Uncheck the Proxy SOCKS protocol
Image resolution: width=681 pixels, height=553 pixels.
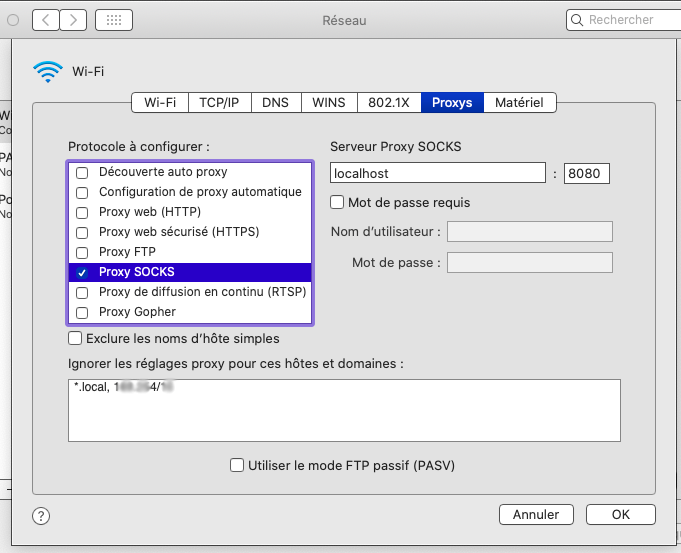82,273
